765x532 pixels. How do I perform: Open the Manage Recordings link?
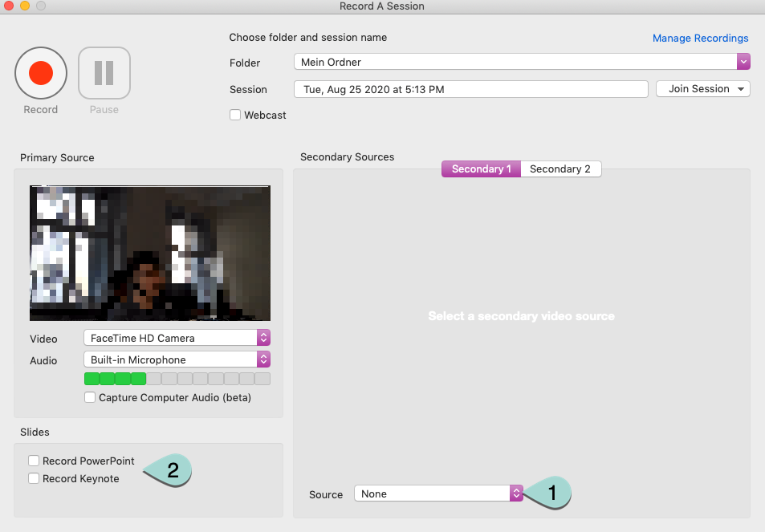click(x=700, y=39)
